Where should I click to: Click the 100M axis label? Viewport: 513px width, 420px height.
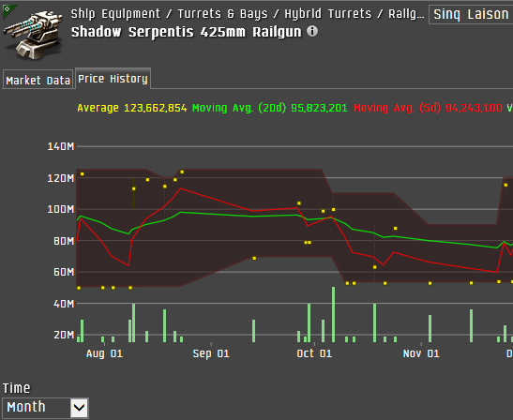tap(61, 209)
